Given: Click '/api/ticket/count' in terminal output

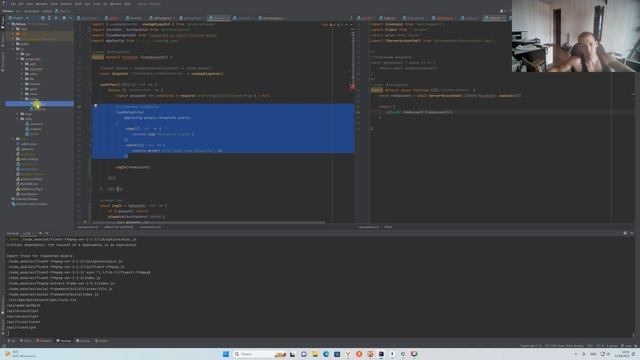Looking at the screenshot, I should 23,322.
